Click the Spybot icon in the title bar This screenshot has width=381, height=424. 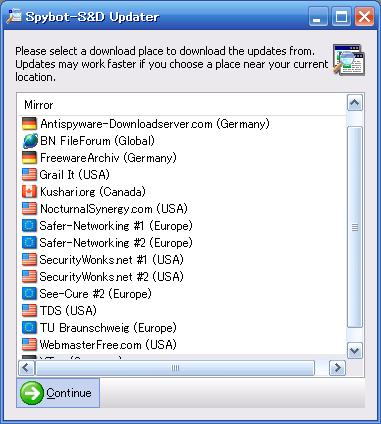14,17
